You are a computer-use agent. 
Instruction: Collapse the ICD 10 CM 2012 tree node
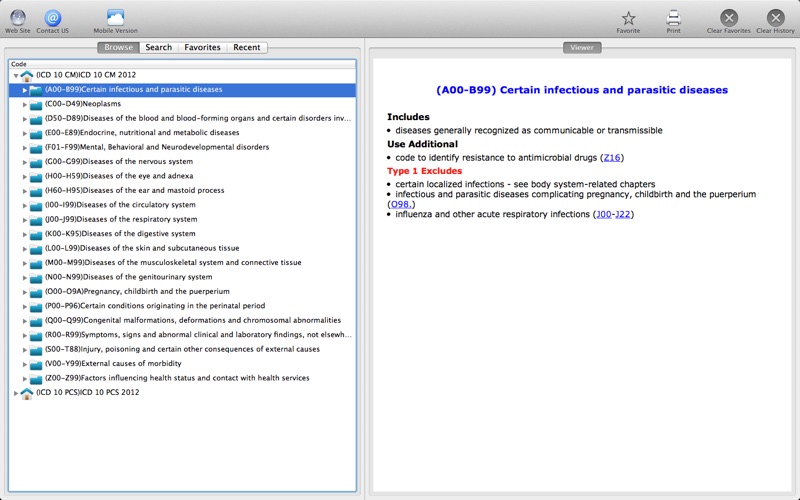16,76
